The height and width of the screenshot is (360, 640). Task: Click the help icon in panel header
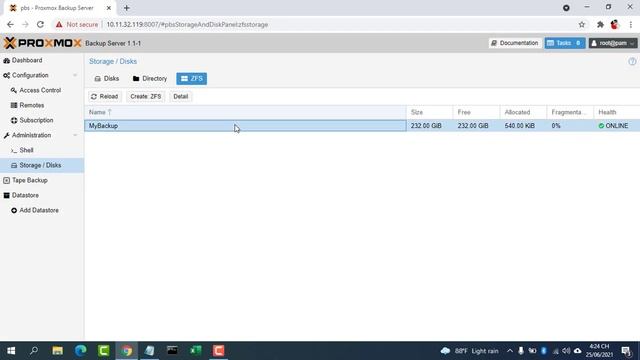pos(632,62)
